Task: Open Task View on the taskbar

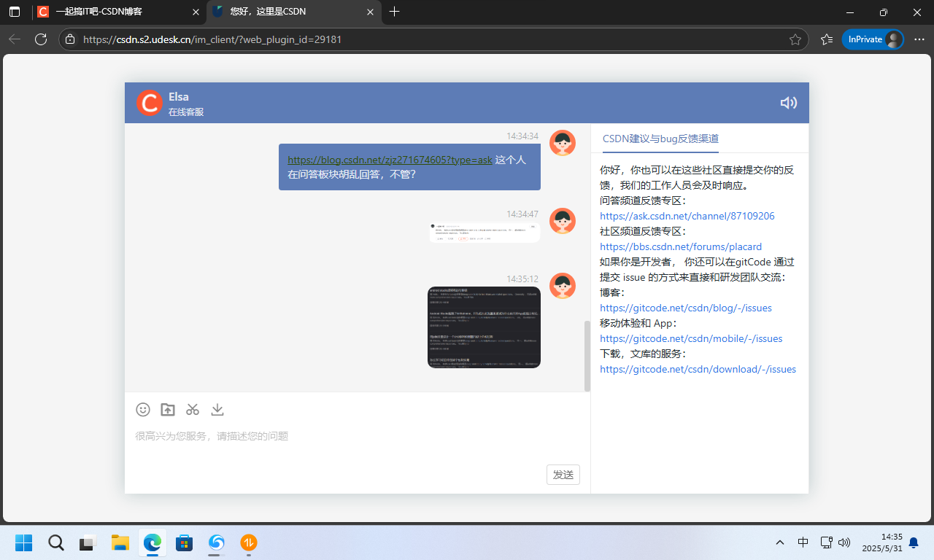Action: point(88,542)
